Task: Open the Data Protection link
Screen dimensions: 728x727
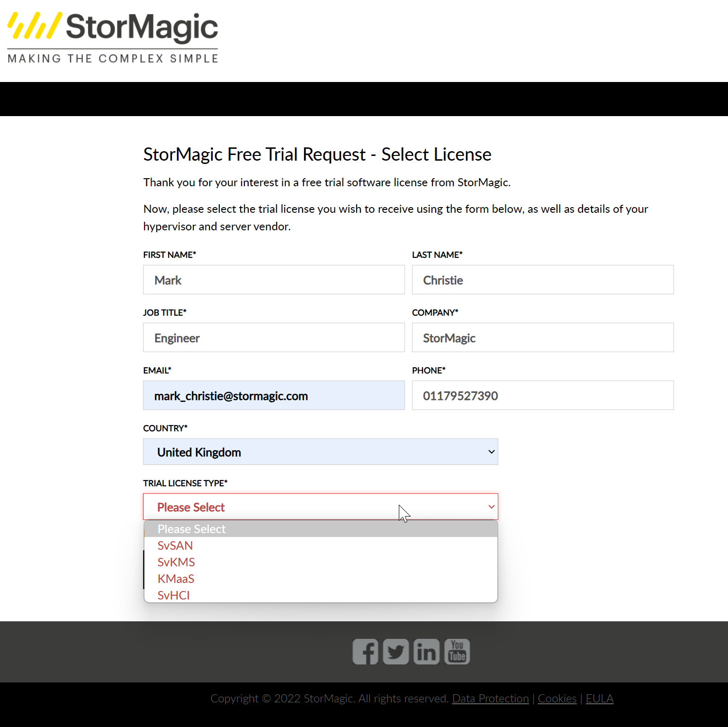Action: click(490, 699)
